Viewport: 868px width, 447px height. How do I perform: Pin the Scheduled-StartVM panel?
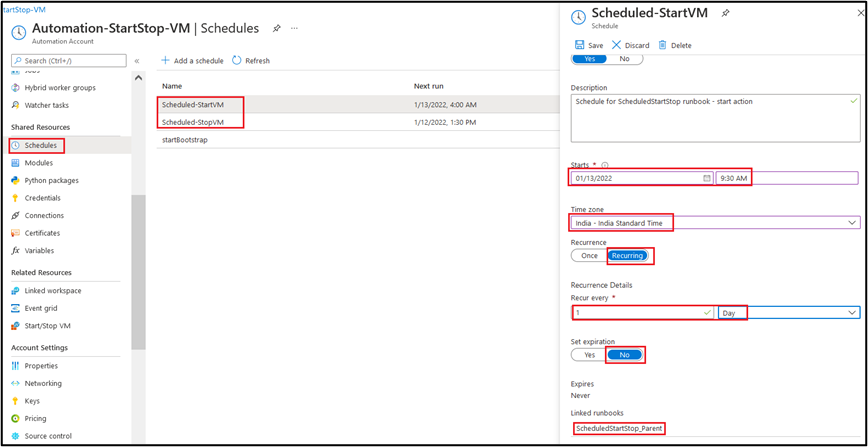click(725, 14)
